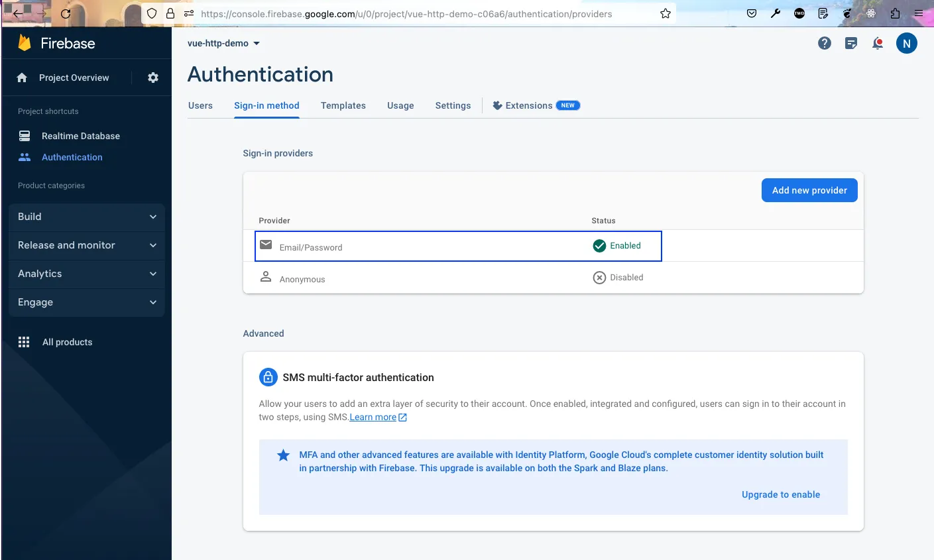Viewport: 934px width, 560px height.
Task: Click Upgrade to enable
Action: [781, 494]
